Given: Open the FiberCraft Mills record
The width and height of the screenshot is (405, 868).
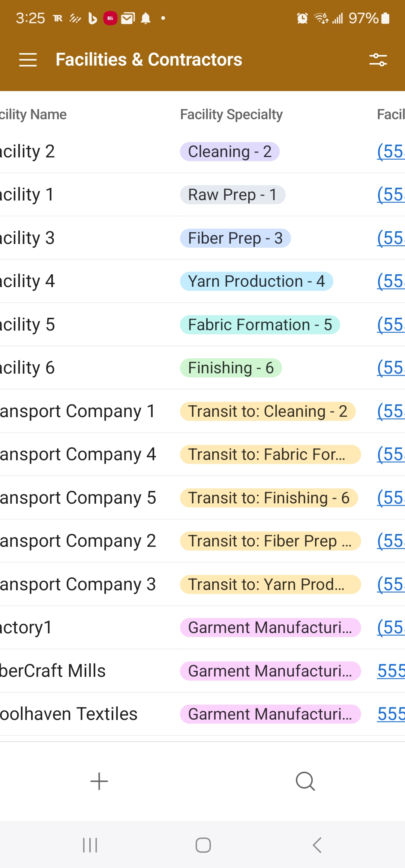Looking at the screenshot, I should (x=53, y=671).
